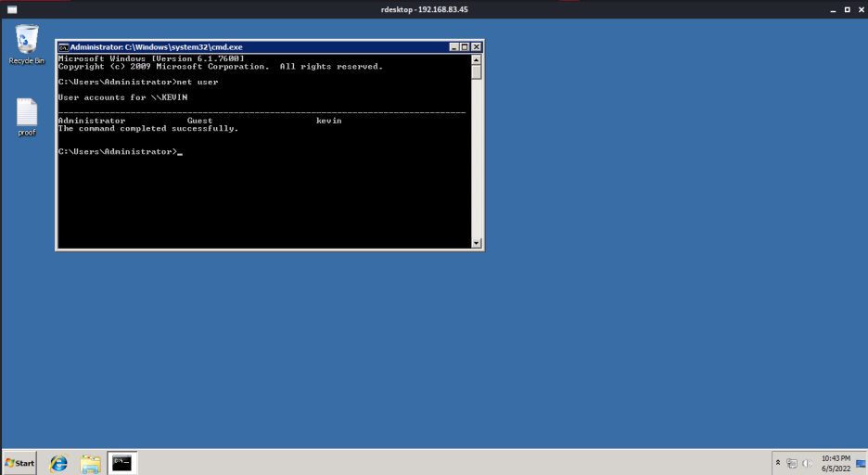This screenshot has width=868, height=475.
Task: Open the Start menu
Action: 19,463
